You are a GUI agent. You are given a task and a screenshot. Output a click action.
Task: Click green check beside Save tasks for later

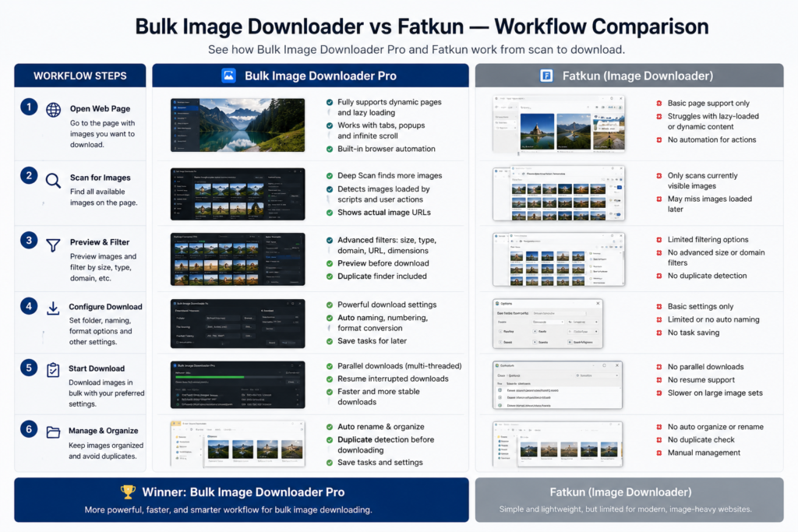coord(330,341)
